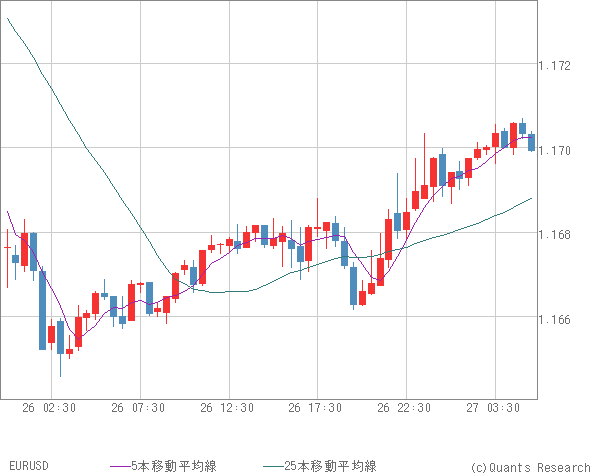Click the 1.172 price axis label
The width and height of the screenshot is (600, 475).
point(554,66)
